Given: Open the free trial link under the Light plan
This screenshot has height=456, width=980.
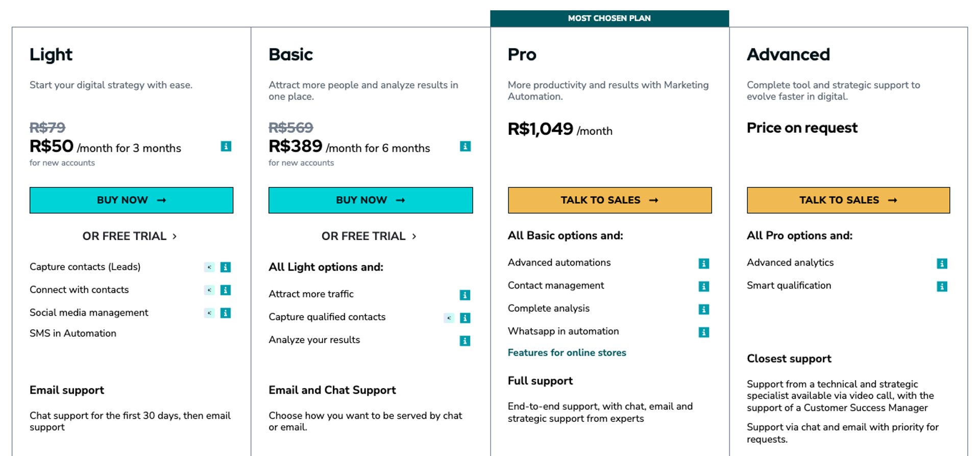Looking at the screenshot, I should tap(130, 236).
